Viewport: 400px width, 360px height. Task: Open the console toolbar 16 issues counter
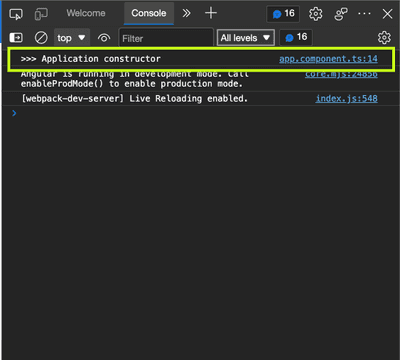coord(296,37)
